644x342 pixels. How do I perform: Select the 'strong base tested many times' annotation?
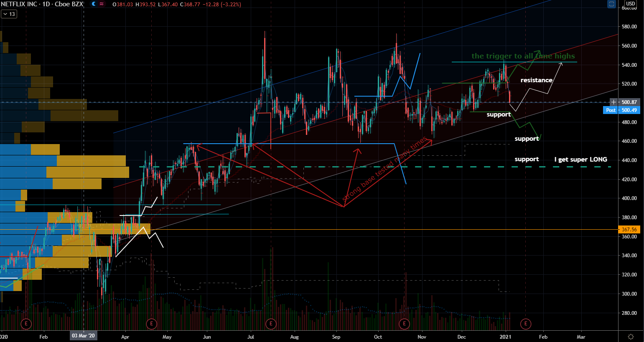[384, 169]
